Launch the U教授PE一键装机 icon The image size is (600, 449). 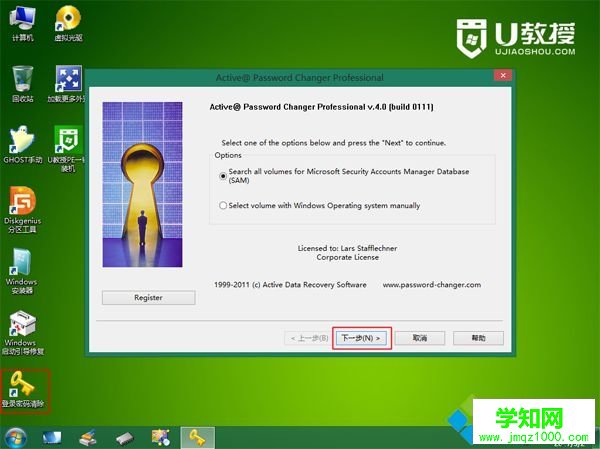pos(67,149)
